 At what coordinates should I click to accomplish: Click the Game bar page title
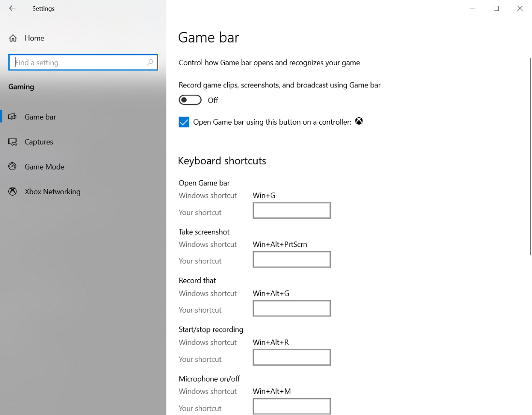point(208,37)
